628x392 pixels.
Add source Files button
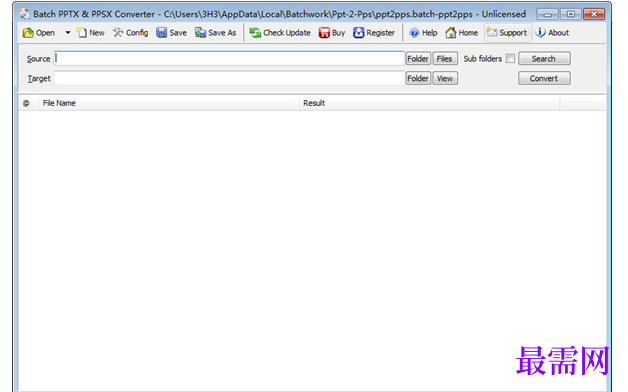tap(445, 58)
